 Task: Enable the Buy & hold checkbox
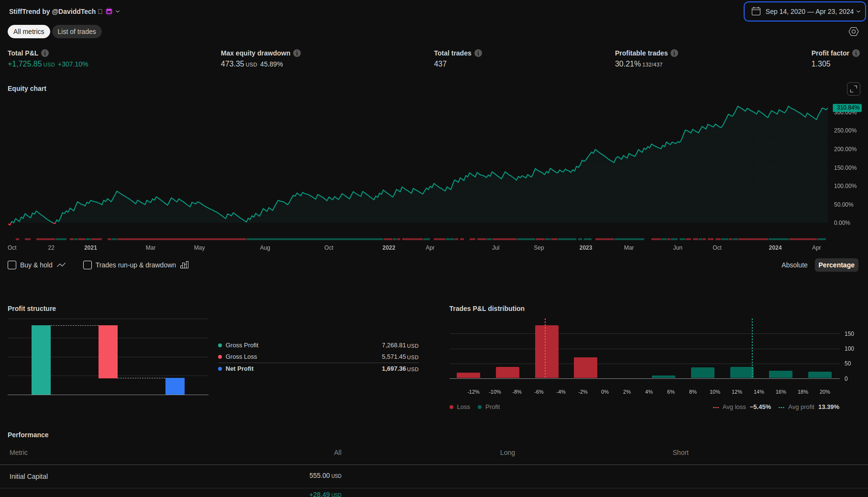coord(12,265)
